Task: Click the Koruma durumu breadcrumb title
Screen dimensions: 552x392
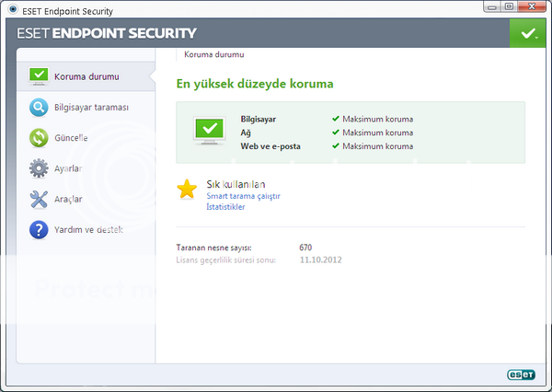Action: (x=214, y=54)
